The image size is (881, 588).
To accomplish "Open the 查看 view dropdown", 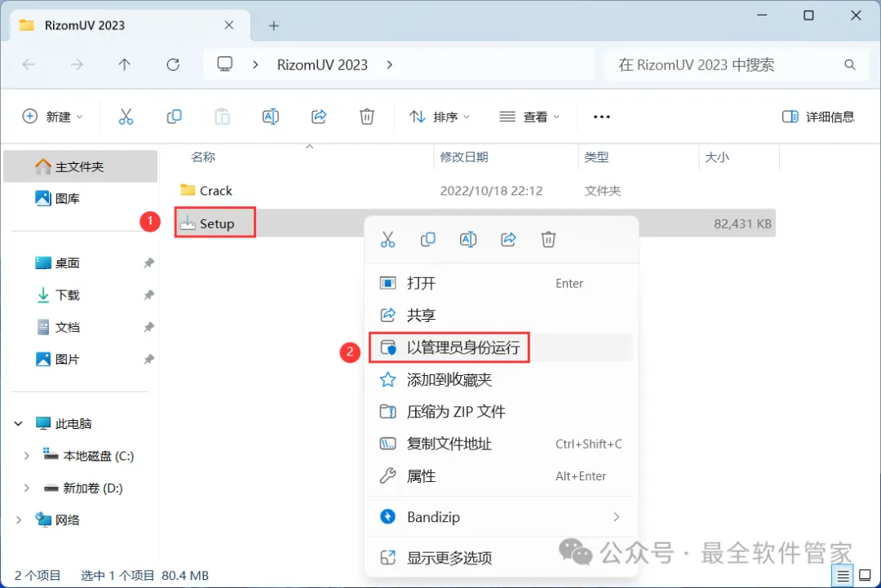I will pyautogui.click(x=530, y=117).
